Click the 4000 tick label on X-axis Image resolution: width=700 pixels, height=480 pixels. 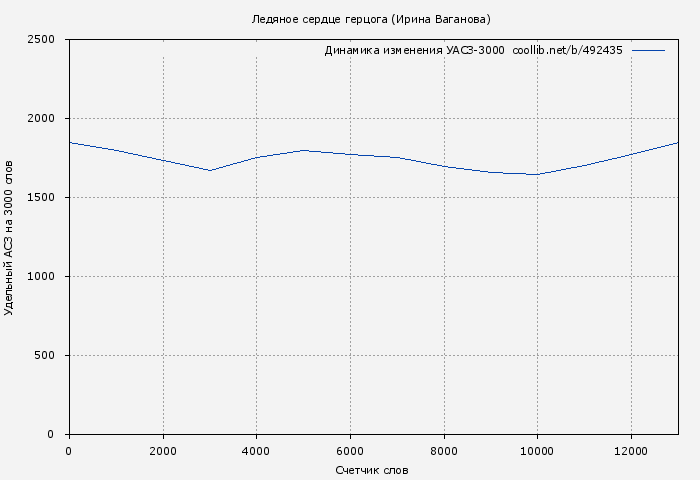pyautogui.click(x=256, y=451)
